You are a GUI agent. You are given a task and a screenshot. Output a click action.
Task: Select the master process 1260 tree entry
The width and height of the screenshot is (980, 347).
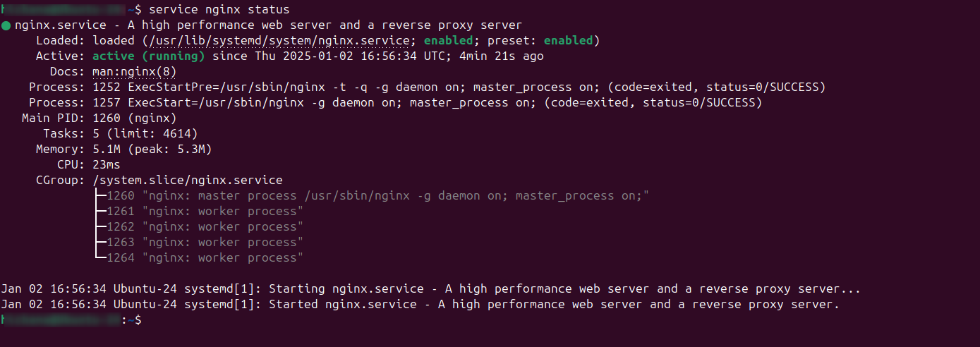(377, 196)
